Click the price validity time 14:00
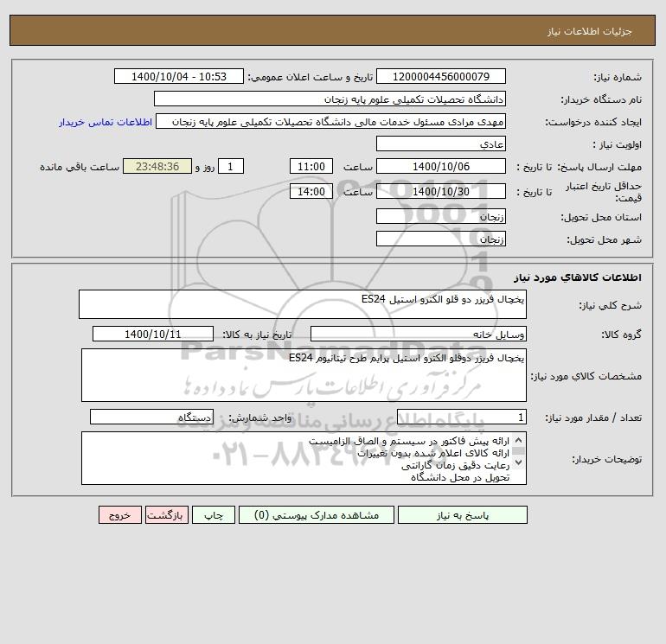The image size is (666, 644). click(311, 191)
